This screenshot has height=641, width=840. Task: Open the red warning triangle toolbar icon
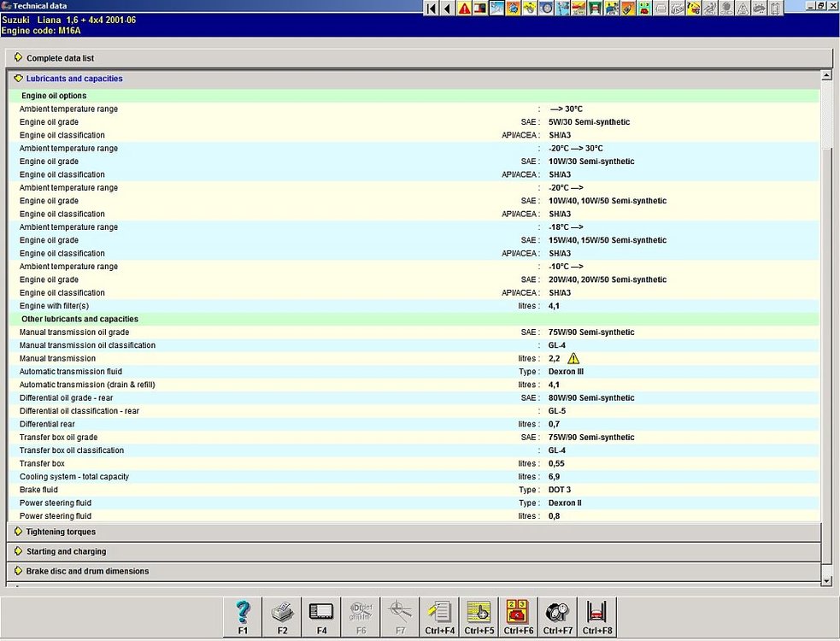click(464, 9)
